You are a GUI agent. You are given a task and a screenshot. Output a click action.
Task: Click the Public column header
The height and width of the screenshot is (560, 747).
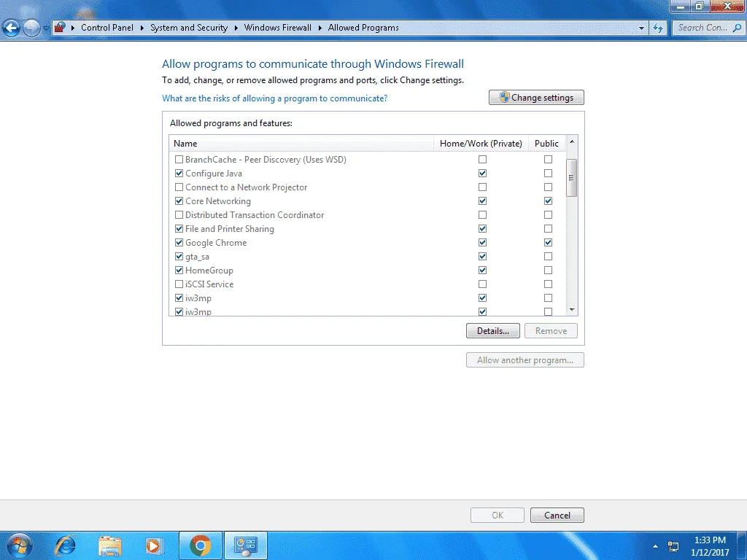click(x=546, y=144)
